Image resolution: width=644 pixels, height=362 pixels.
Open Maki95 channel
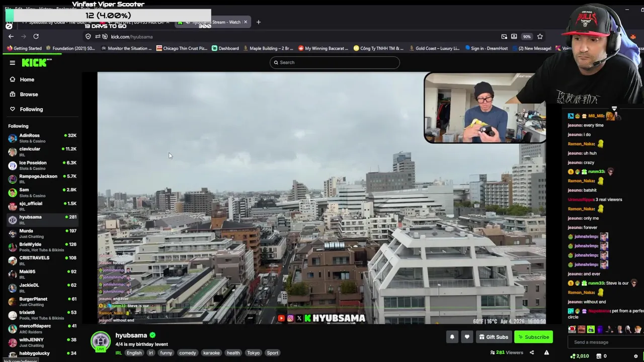coord(42,274)
